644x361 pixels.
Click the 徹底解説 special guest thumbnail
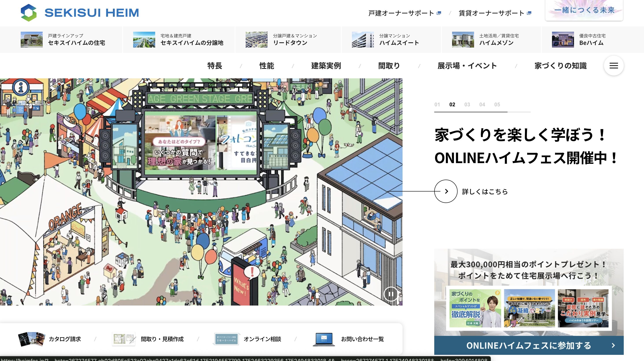[x=475, y=308]
